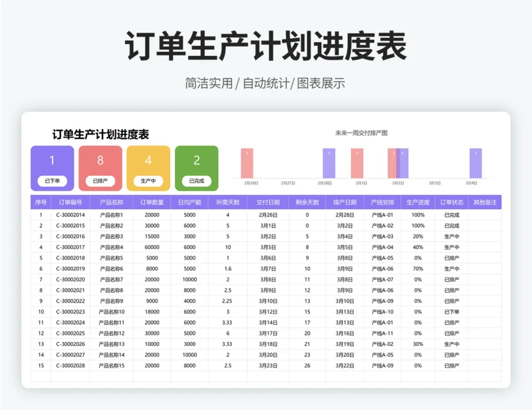Select the cell 产品名称12
This screenshot has width=532, height=410.
click(x=111, y=333)
